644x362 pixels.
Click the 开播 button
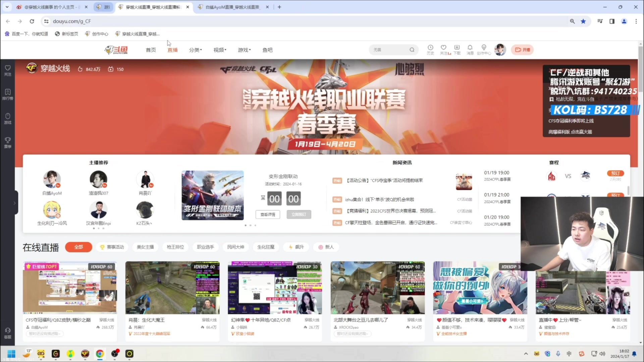(522, 50)
